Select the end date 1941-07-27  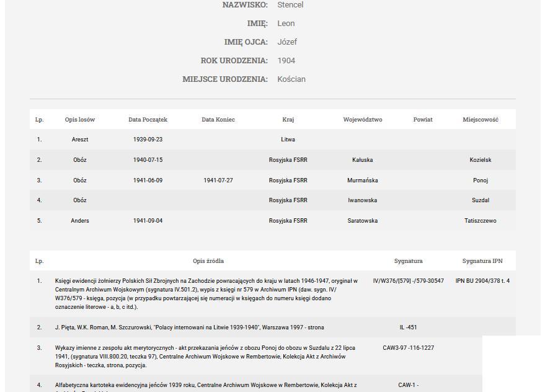[x=218, y=180]
